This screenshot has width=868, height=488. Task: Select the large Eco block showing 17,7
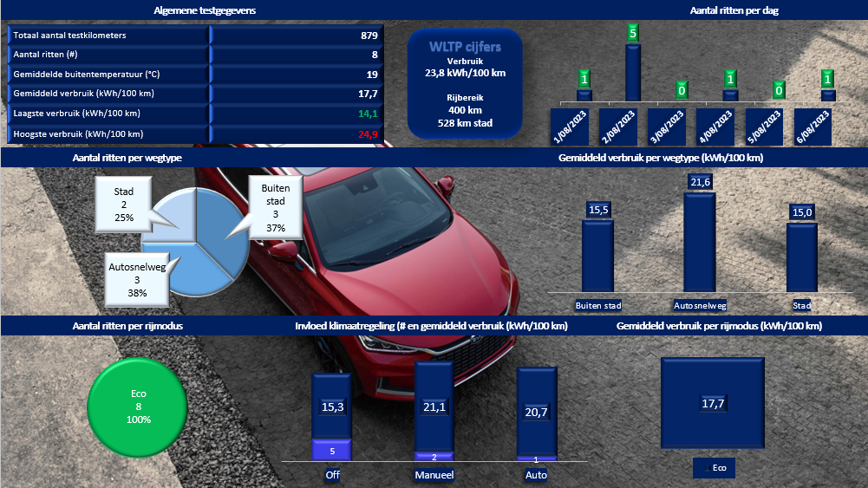tap(713, 403)
